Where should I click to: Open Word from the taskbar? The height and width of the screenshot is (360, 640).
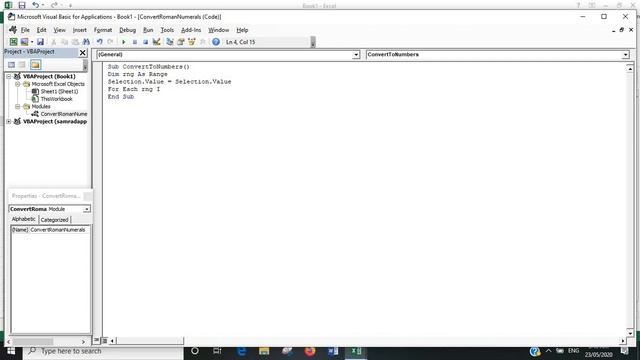pos(333,351)
